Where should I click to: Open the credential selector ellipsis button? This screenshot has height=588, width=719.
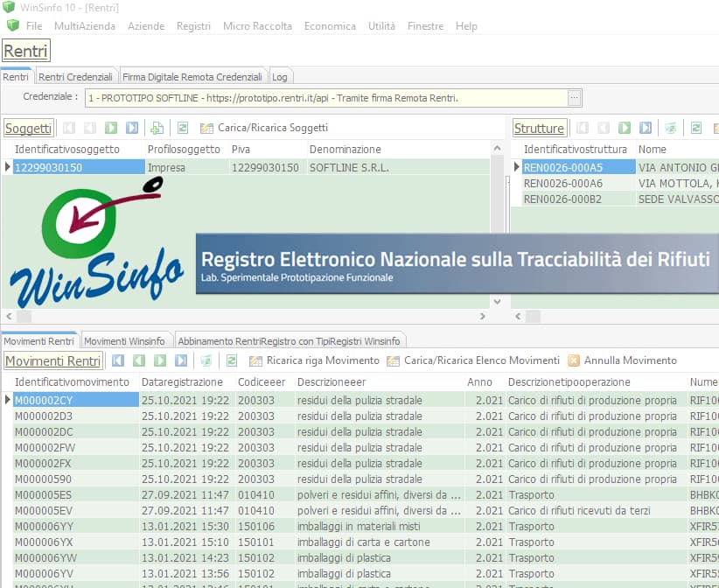[574, 98]
